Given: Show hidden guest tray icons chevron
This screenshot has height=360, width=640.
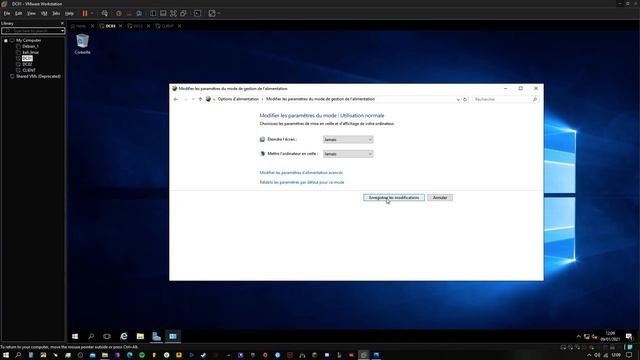Looking at the screenshot, I should pos(578,337).
